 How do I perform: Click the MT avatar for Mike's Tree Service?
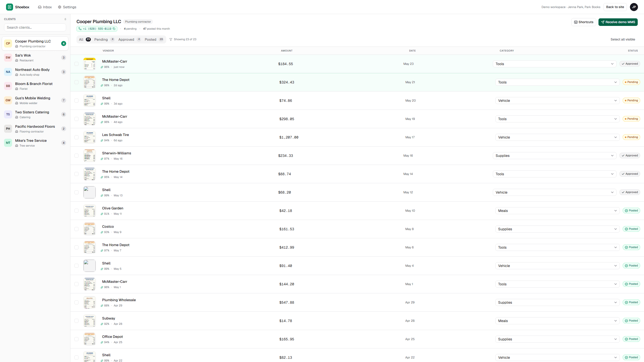click(8, 143)
